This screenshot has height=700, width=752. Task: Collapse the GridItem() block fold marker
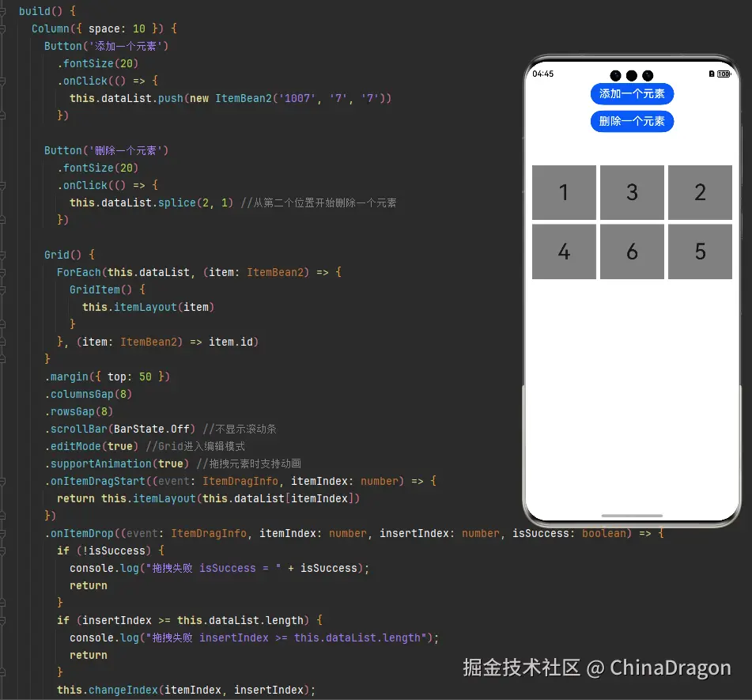point(2,289)
